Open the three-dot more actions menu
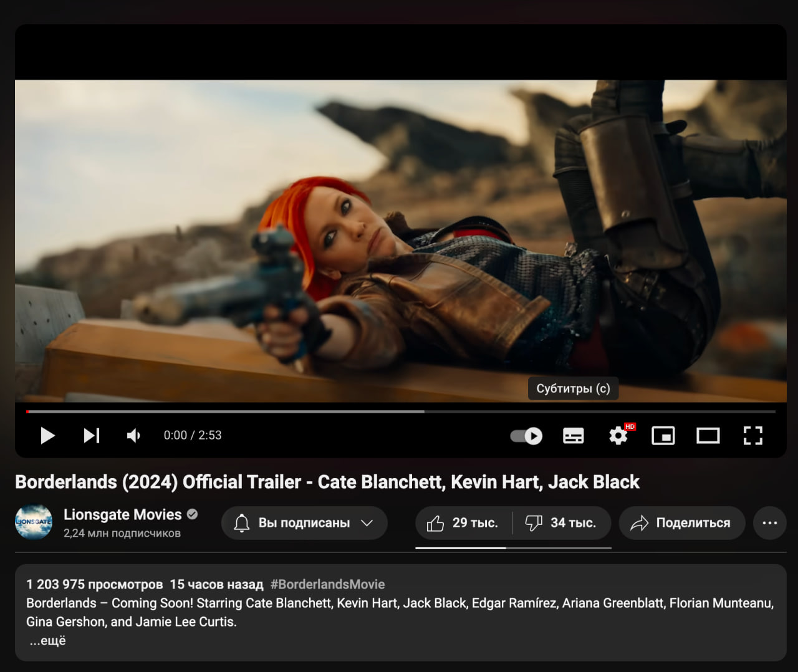 pos(770,523)
